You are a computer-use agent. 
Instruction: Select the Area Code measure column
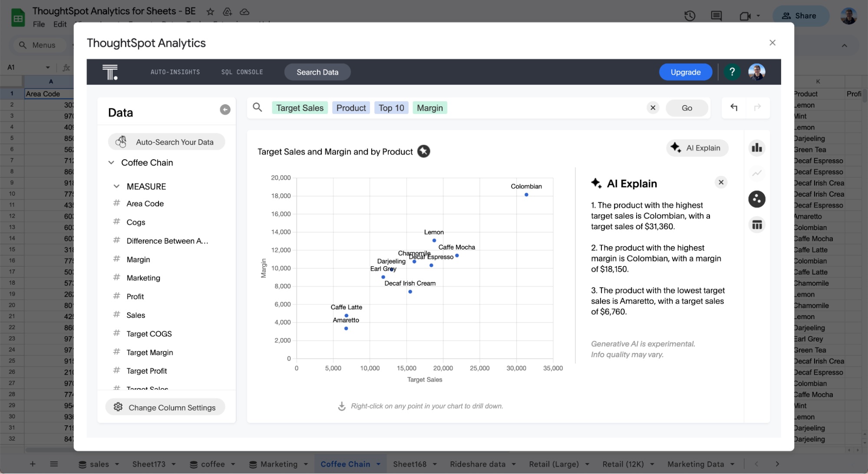(145, 204)
